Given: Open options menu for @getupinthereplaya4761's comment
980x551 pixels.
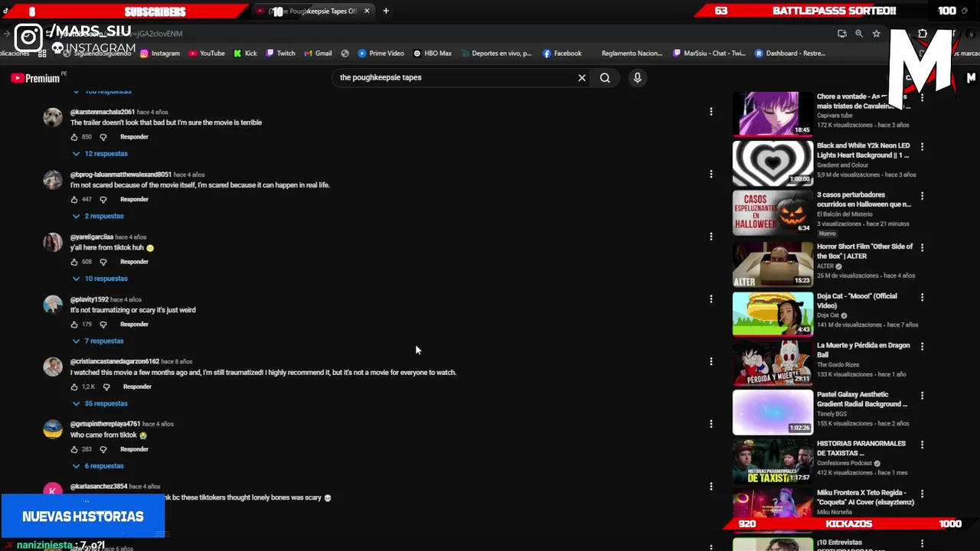Looking at the screenshot, I should pos(711,424).
